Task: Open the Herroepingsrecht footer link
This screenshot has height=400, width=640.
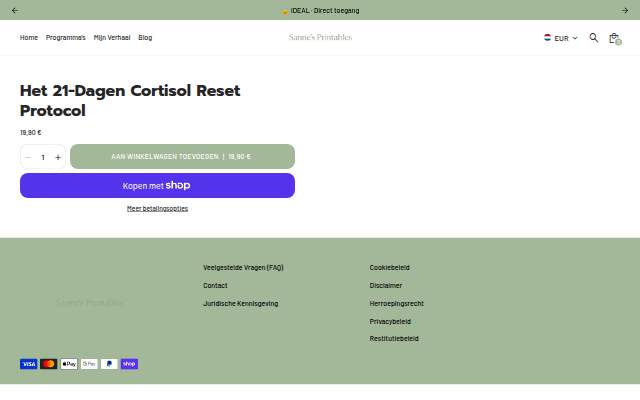Action: (396, 304)
